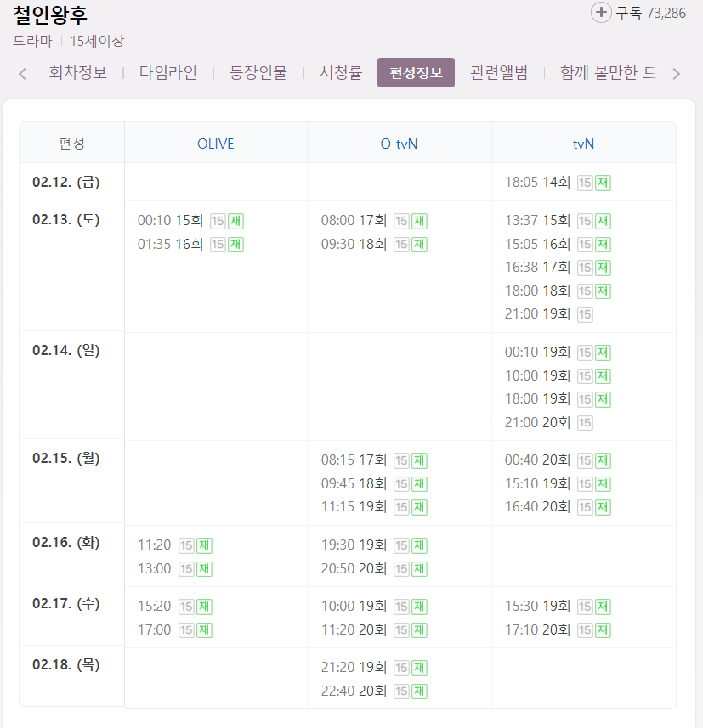Viewport: 703px width, 728px height.
Task: Switch to the 타임라인 tab
Action: click(168, 73)
